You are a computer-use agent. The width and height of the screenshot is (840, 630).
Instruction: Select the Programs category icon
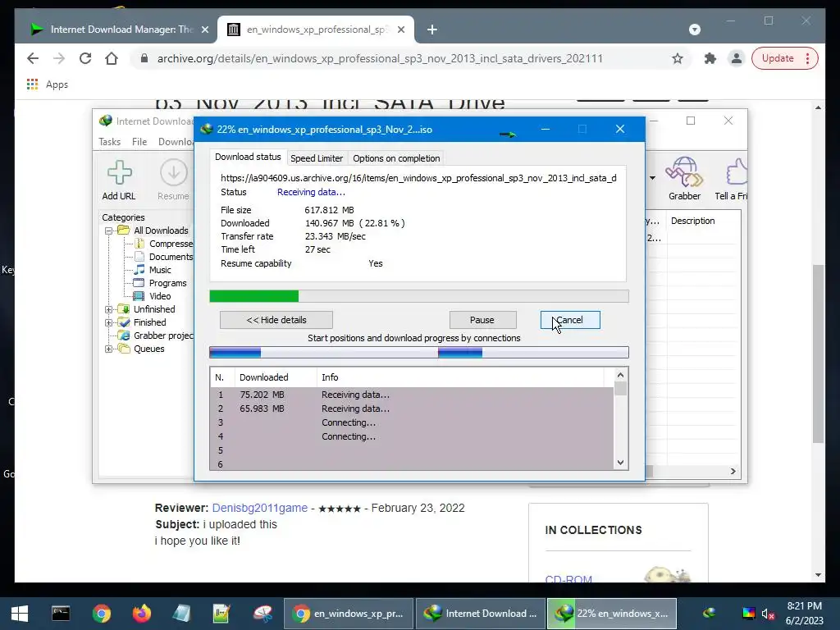139,283
